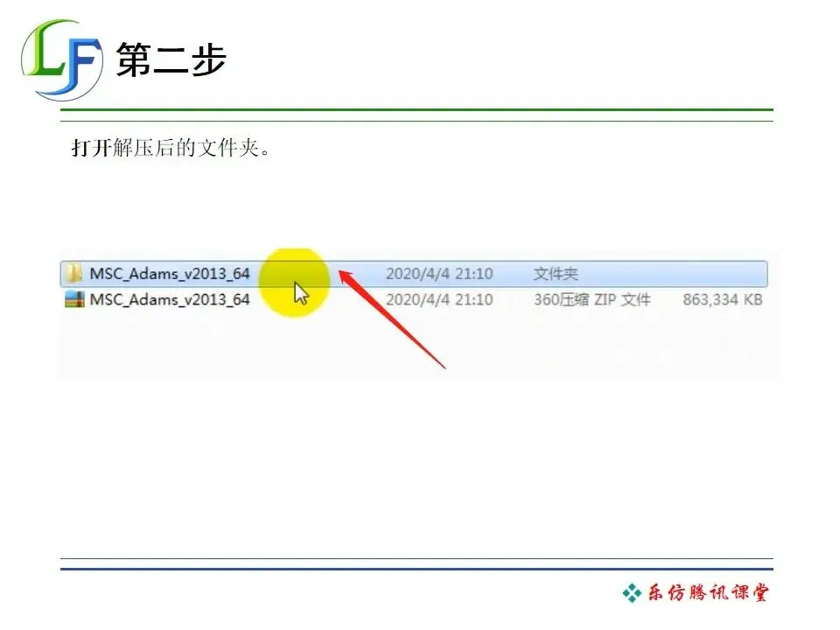Click the date in the ZIP file row
This screenshot has width=840, height=630.
coord(439,299)
